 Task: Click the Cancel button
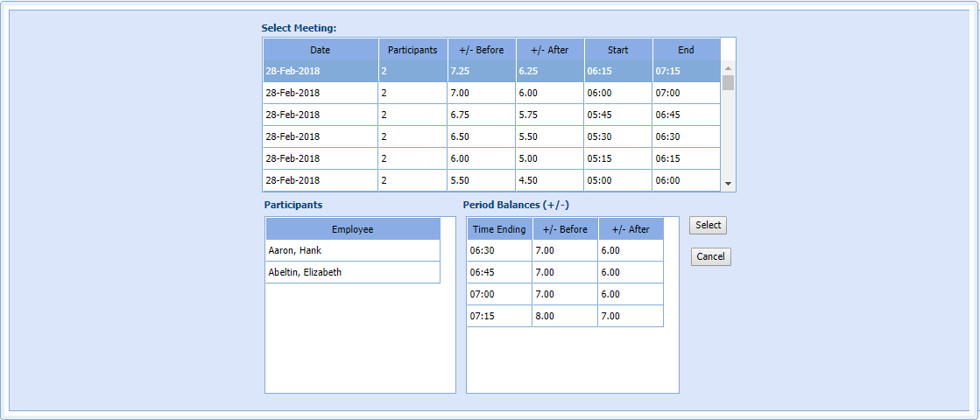coord(710,257)
